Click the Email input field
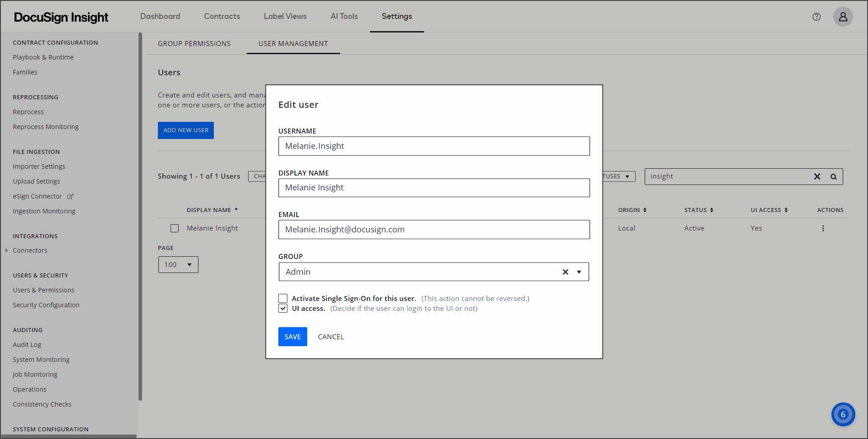Image resolution: width=868 pixels, height=439 pixels. pyautogui.click(x=434, y=230)
